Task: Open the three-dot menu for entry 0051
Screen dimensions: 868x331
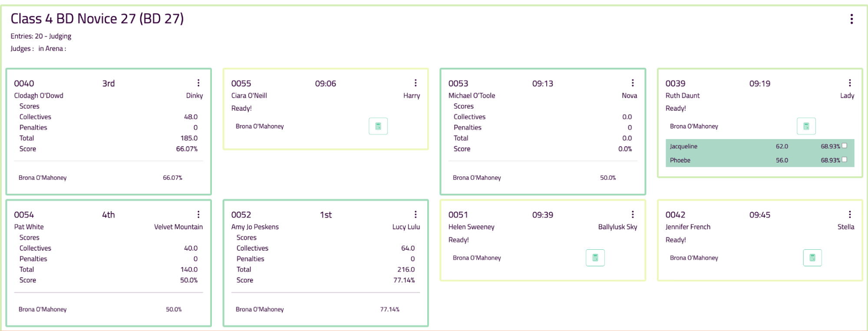Action: tap(633, 215)
